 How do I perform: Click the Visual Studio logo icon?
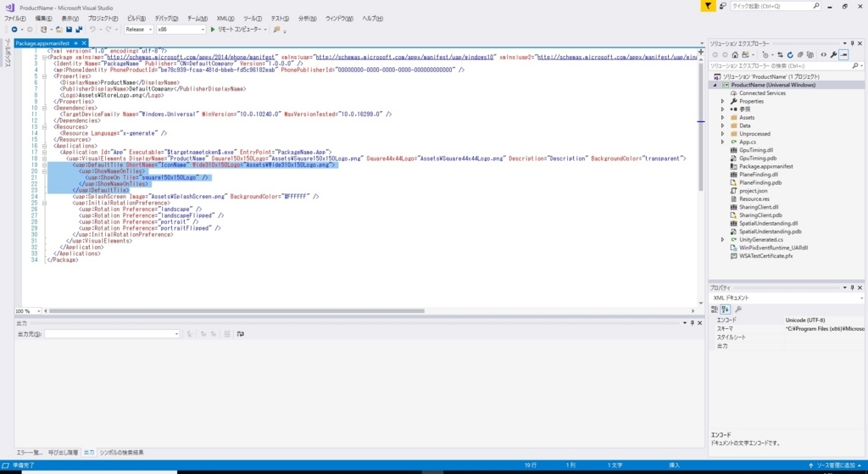point(9,7)
